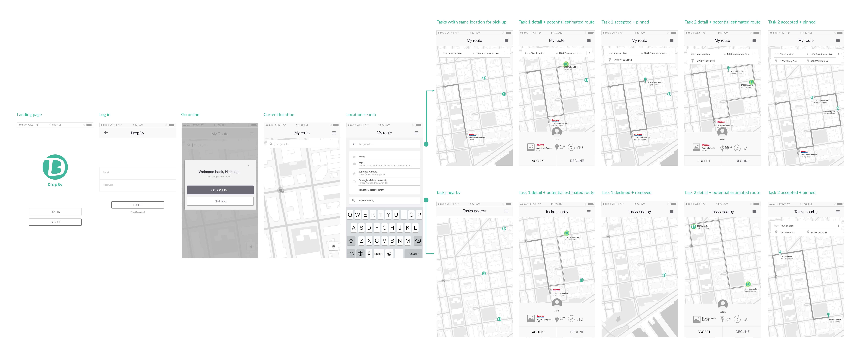Open hamburger menu on Tasks with same location screen
The image size is (868, 352).
[x=506, y=40]
